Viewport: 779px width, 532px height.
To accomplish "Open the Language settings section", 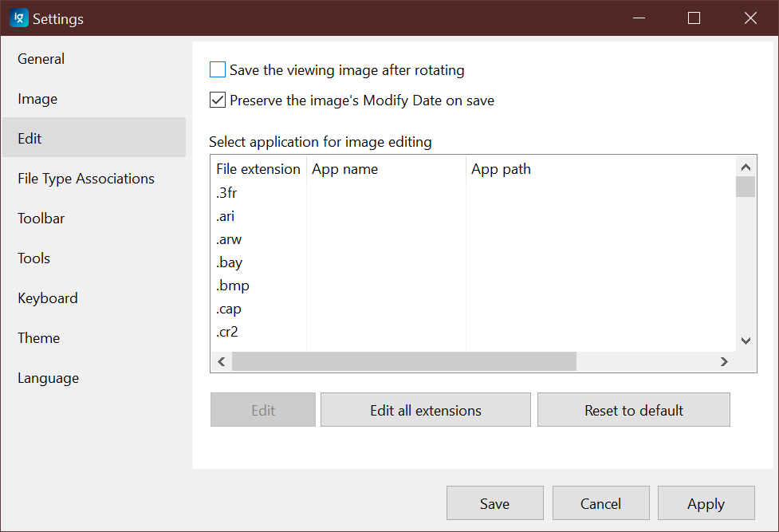I will pos(48,377).
